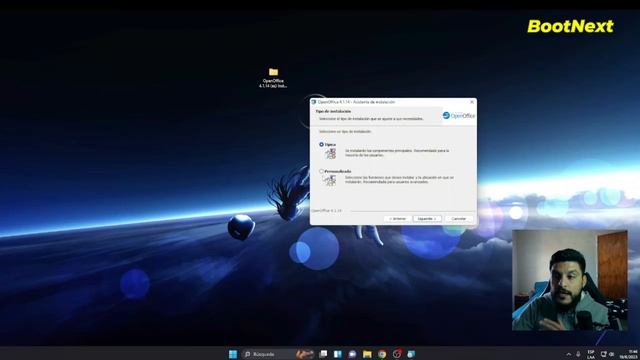Click the red circular app taskbar icon
The image size is (640, 360).
[x=397, y=354]
